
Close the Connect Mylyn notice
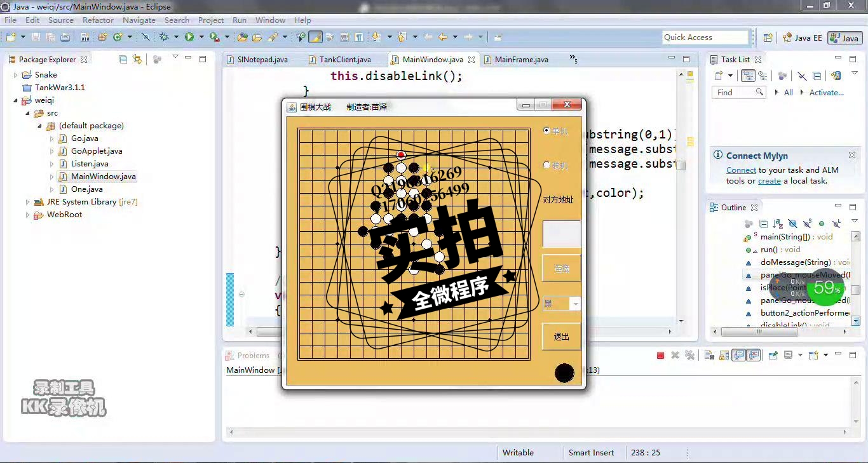point(852,155)
